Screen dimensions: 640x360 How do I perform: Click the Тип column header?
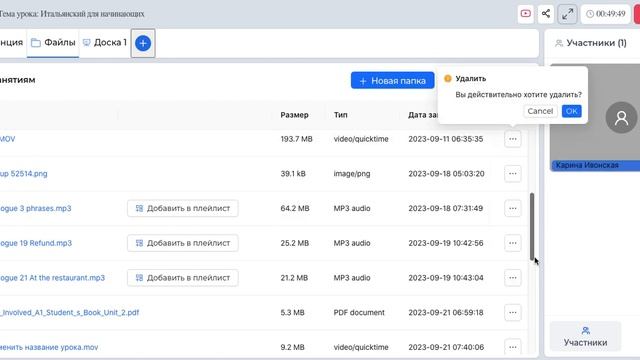point(340,115)
